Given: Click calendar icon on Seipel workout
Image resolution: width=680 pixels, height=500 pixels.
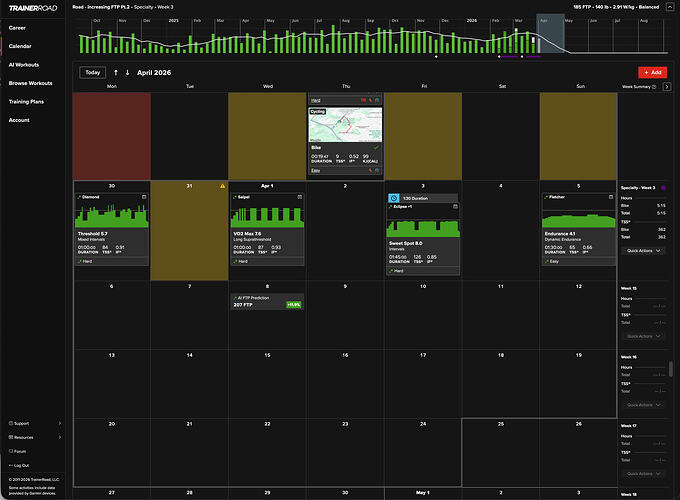Looking at the screenshot, I should (x=300, y=197).
